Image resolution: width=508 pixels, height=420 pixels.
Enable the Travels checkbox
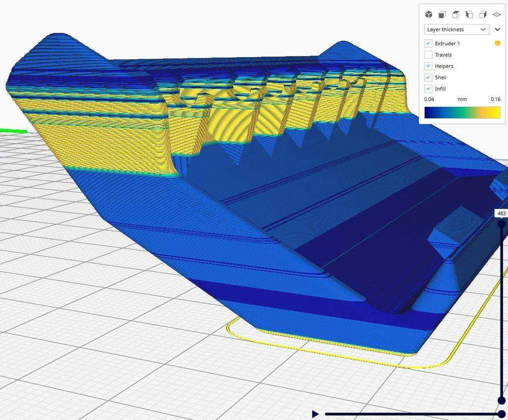(428, 55)
